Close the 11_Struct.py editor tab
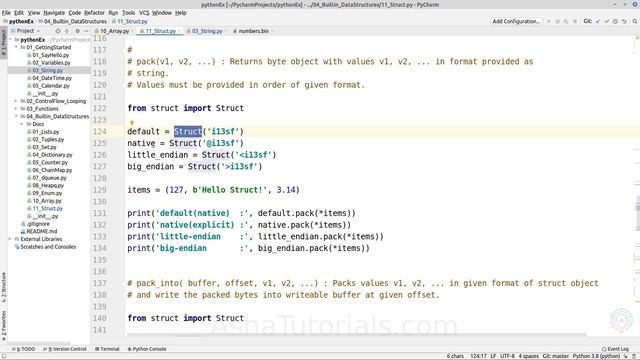 [x=180, y=31]
